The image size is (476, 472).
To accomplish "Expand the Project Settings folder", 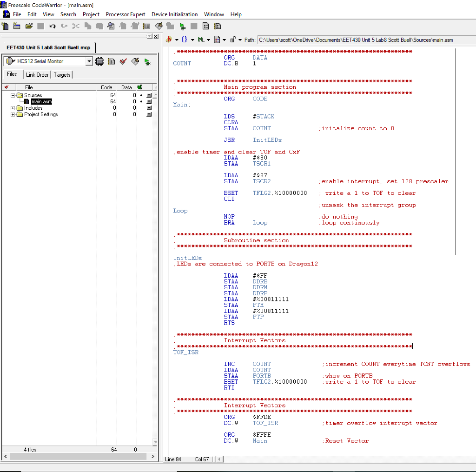I will point(13,114).
